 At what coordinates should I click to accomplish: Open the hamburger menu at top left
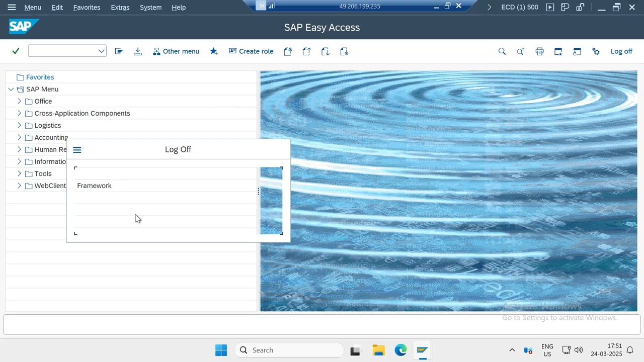tap(12, 7)
